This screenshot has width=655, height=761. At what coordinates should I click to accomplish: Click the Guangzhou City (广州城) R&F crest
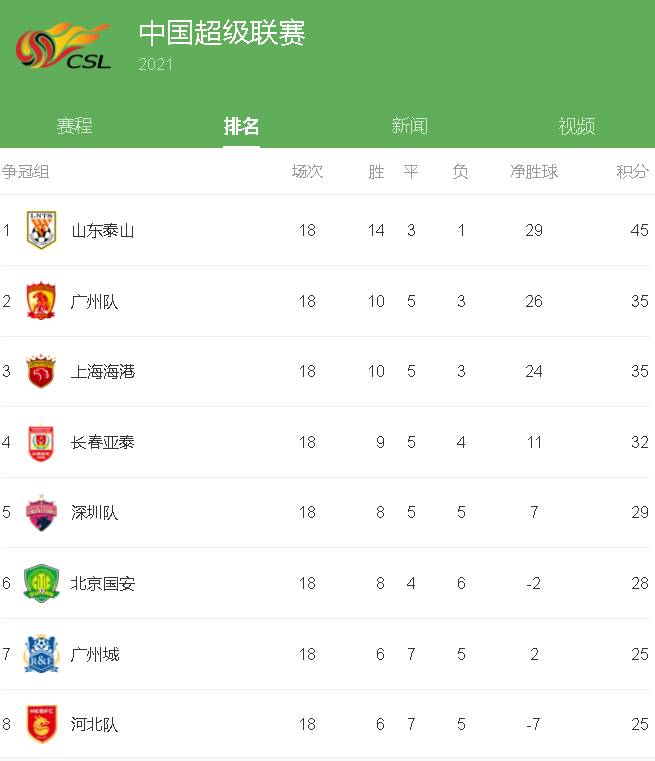coord(41,654)
